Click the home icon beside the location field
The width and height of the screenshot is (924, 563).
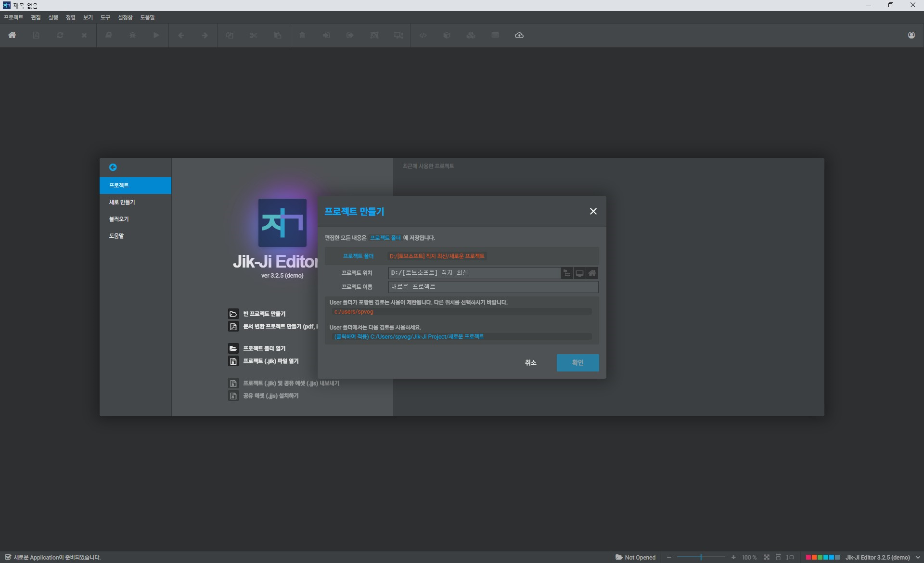pyautogui.click(x=592, y=273)
